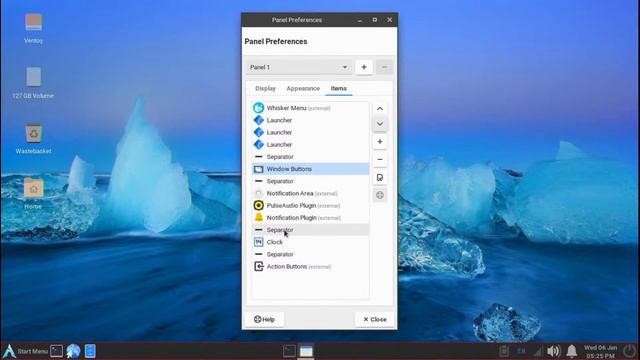This screenshot has width=640, height=360.
Task: Move the selected item down one row
Action: pyautogui.click(x=380, y=124)
